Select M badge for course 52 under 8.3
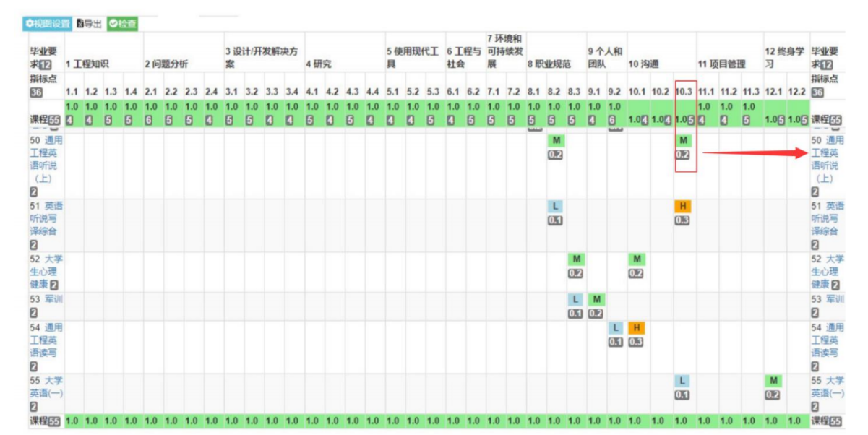The width and height of the screenshot is (868, 435). [x=575, y=259]
